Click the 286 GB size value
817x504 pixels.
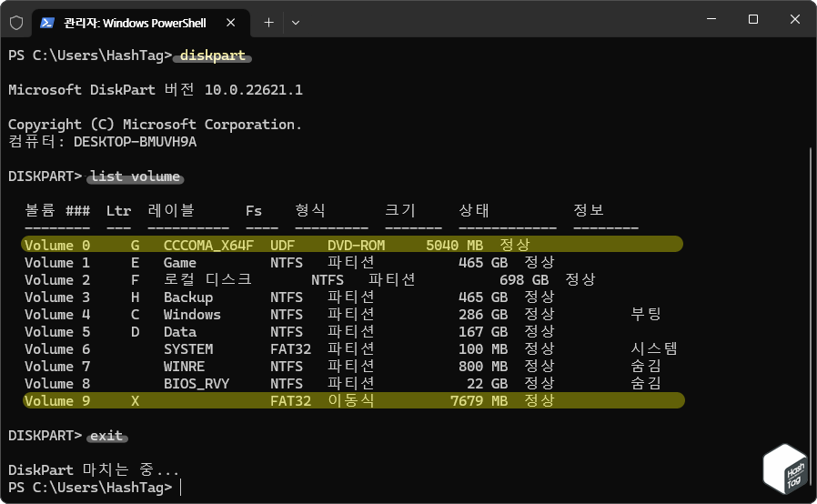tap(483, 314)
